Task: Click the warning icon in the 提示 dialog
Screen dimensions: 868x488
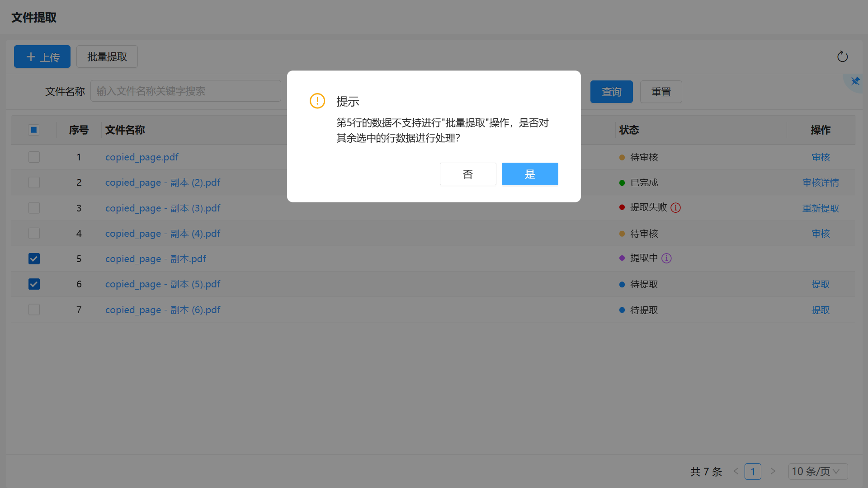Action: pos(317,101)
